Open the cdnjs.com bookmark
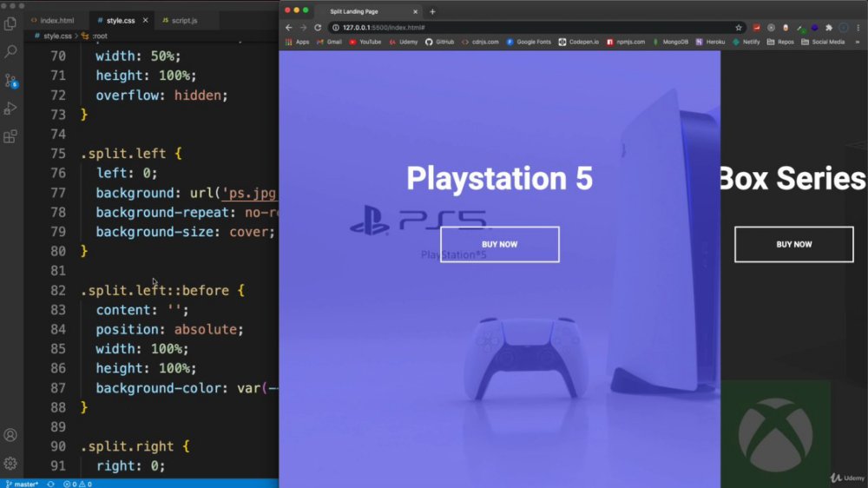 [x=480, y=42]
